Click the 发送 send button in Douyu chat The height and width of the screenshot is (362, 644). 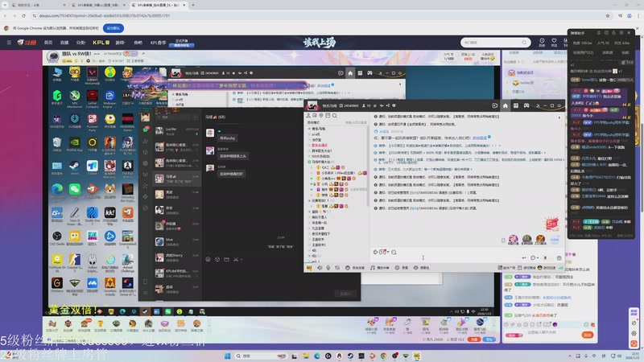tap(588, 335)
